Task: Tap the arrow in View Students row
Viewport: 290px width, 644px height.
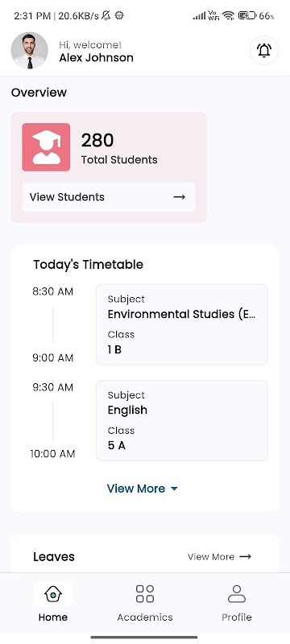Action: click(179, 197)
